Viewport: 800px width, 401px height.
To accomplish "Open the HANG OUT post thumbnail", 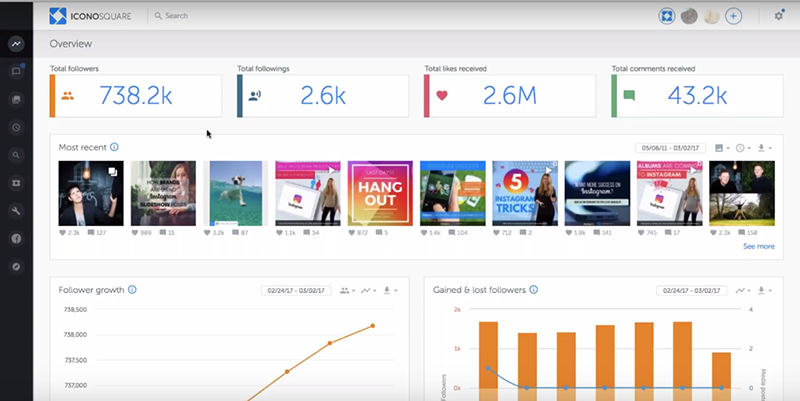I will point(379,192).
